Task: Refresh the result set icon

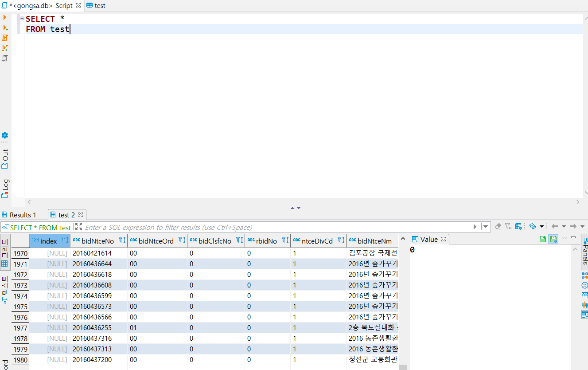Action: 533,226
